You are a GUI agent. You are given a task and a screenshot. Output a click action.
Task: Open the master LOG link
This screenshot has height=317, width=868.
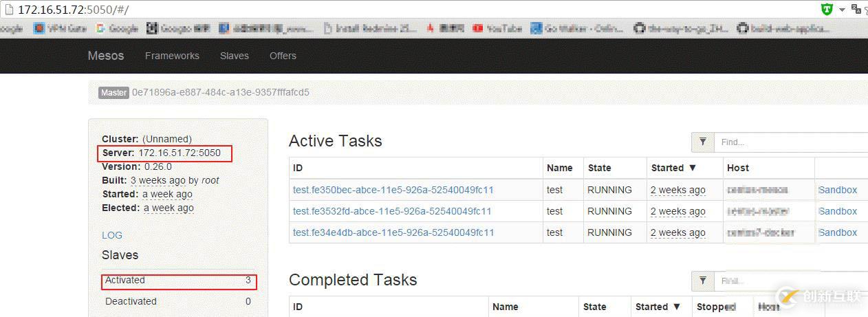coord(112,235)
